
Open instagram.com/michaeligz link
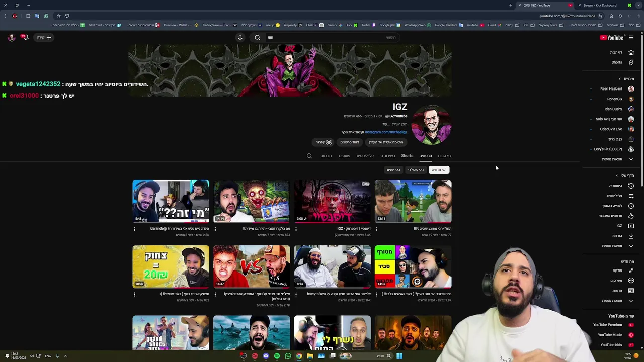coord(386,132)
